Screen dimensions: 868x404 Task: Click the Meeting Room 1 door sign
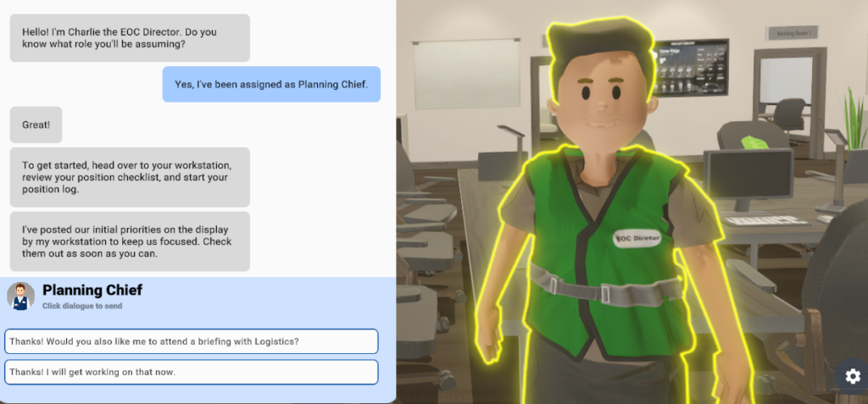tap(793, 33)
